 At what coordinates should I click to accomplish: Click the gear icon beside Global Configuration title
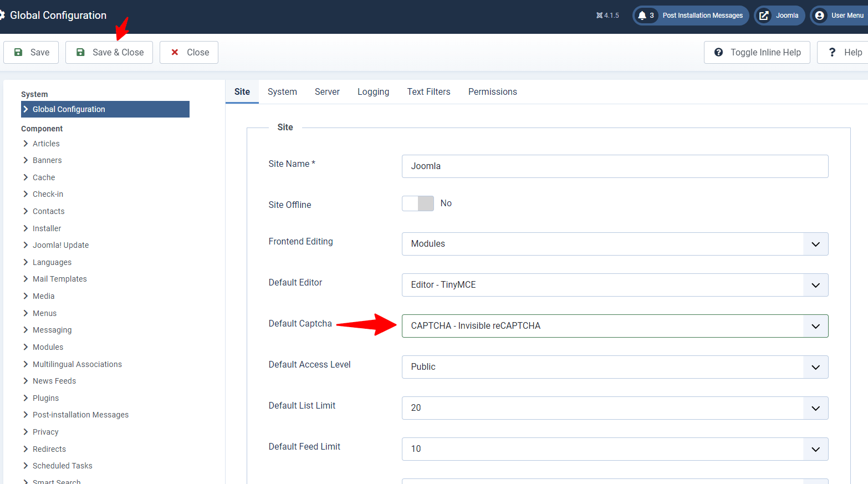(2, 15)
